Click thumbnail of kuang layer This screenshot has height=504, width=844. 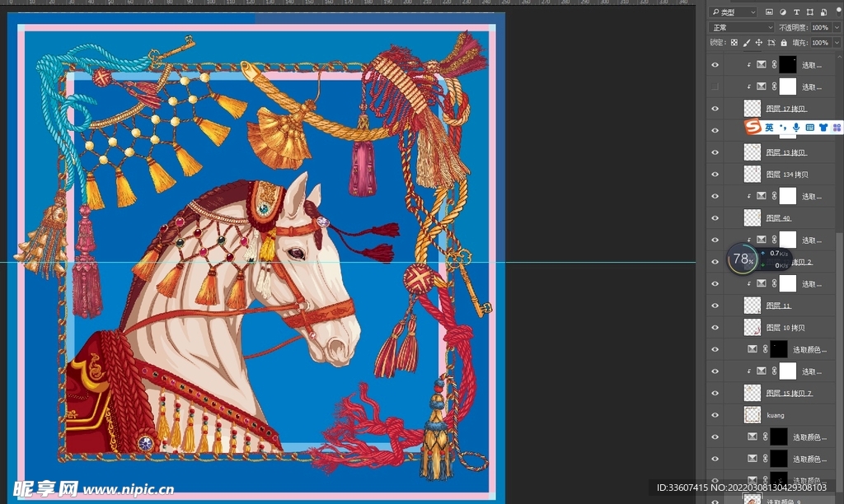752,415
